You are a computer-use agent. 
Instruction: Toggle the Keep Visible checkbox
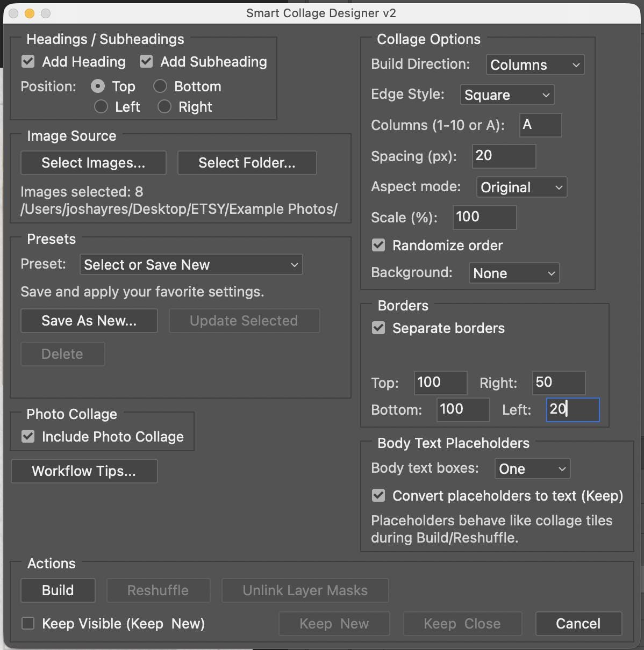pos(28,623)
